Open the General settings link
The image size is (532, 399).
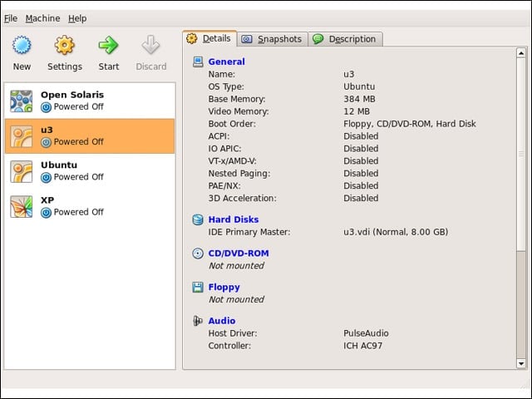pos(226,62)
